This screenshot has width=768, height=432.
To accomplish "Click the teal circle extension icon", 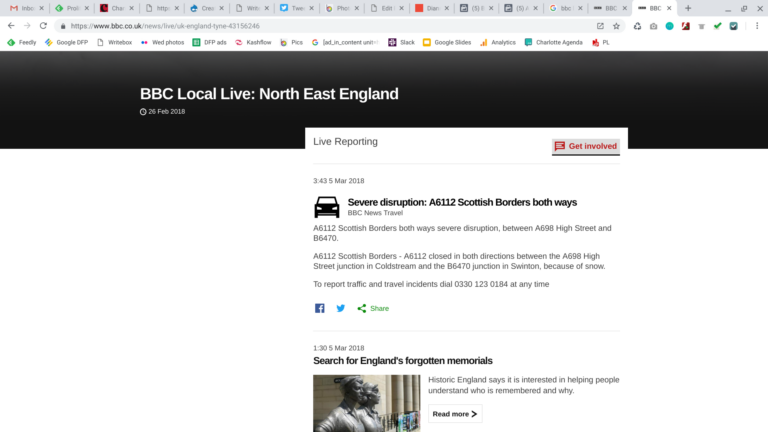I will pyautogui.click(x=670, y=26).
